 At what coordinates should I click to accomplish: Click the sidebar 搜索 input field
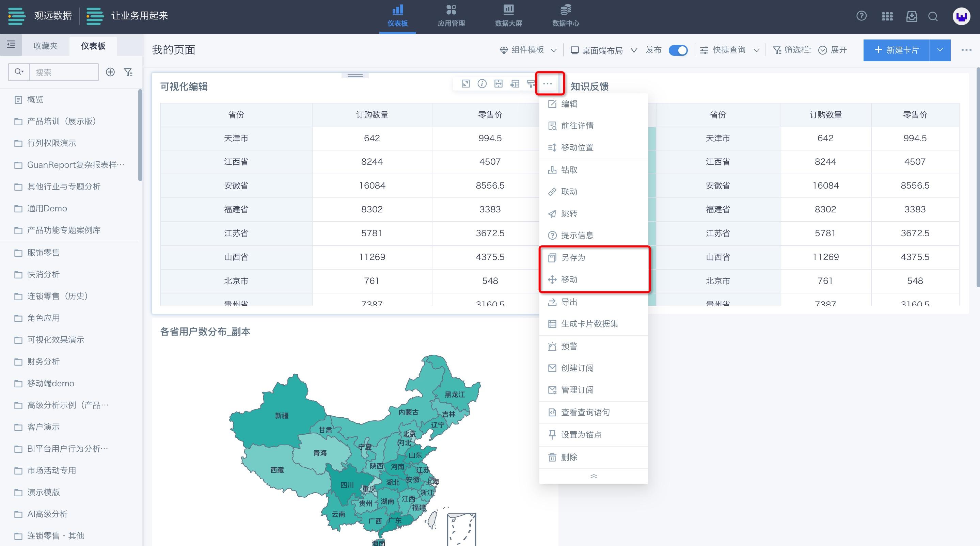point(64,72)
